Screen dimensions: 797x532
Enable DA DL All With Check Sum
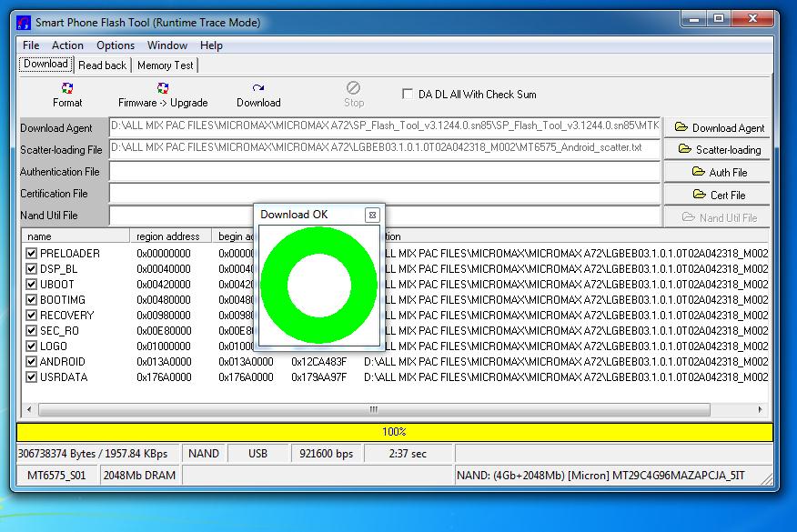click(x=406, y=93)
